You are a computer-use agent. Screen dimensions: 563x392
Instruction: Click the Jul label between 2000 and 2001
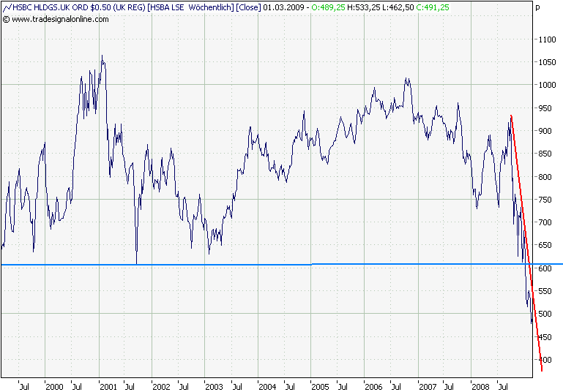77,387
